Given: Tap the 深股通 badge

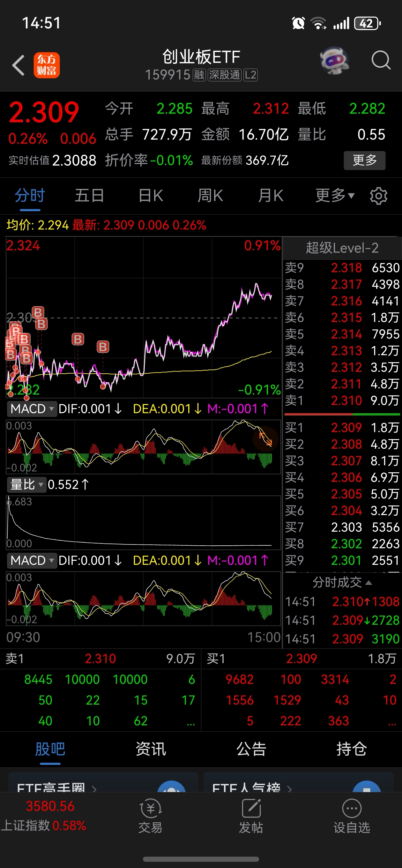Looking at the screenshot, I should [224, 75].
